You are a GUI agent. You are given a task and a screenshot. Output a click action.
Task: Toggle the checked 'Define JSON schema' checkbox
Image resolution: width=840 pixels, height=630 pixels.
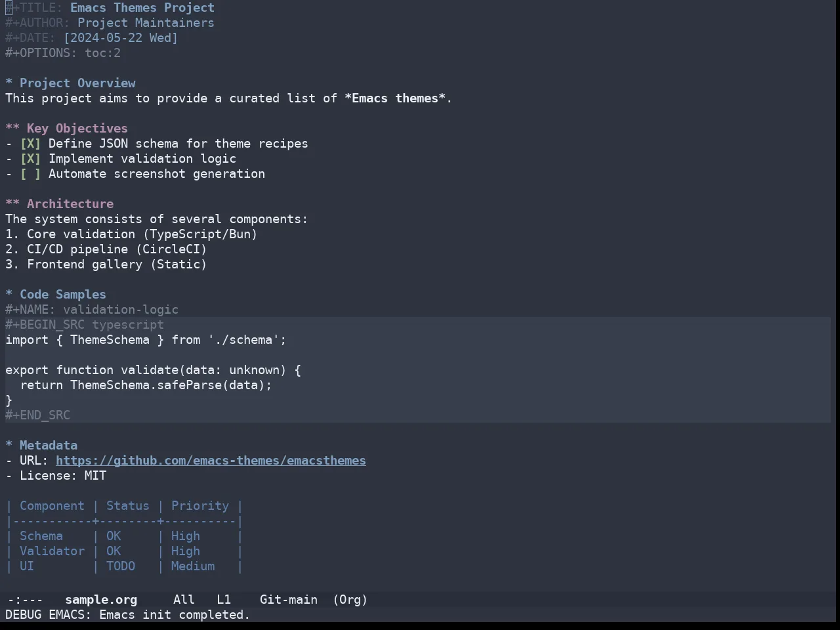pyautogui.click(x=30, y=144)
